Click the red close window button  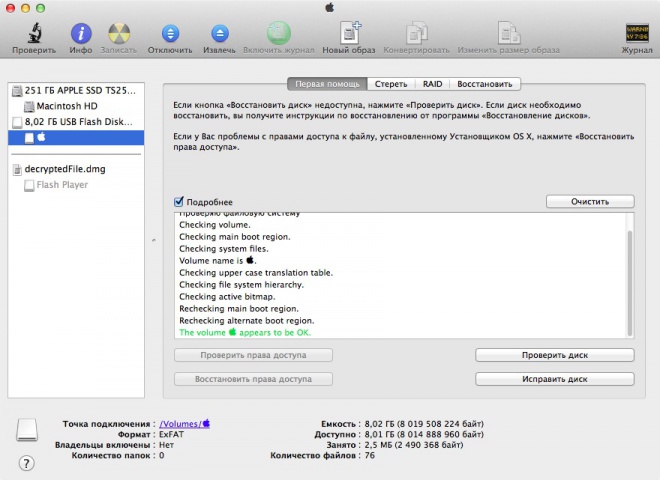[x=10, y=8]
